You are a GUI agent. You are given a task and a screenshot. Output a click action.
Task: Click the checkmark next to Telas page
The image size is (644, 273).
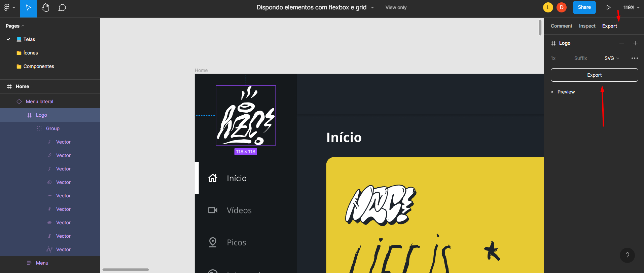8,39
